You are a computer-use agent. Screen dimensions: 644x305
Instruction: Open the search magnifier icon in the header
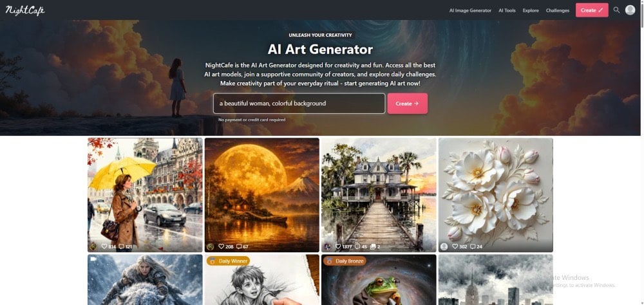tap(616, 10)
